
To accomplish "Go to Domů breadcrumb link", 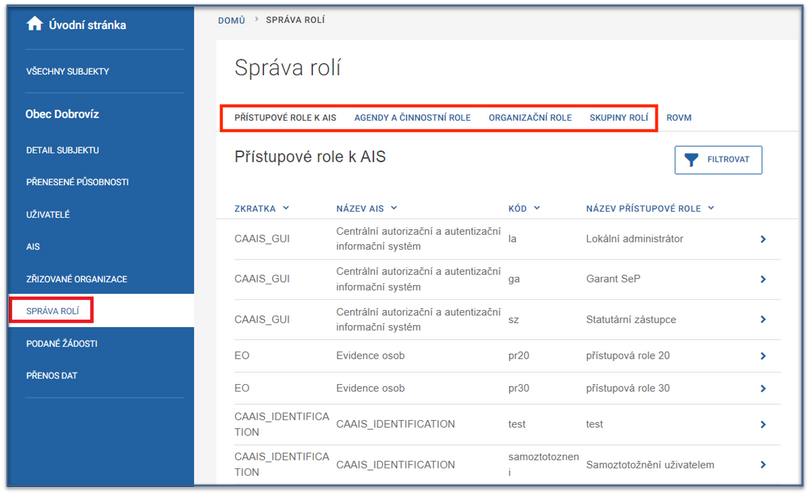I will 232,20.
